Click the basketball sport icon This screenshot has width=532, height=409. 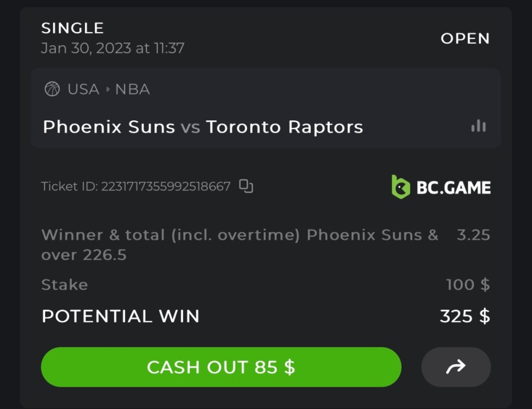[x=52, y=89]
